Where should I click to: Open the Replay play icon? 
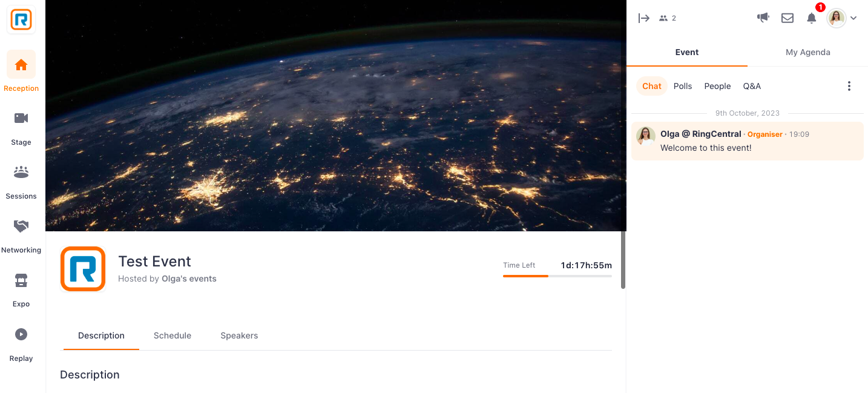[21, 334]
